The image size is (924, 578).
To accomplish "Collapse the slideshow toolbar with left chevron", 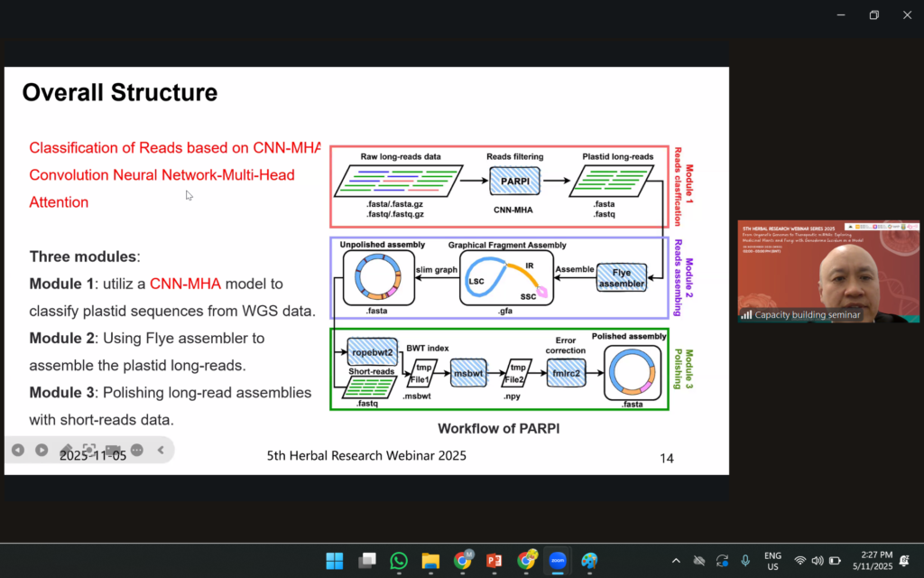I will [161, 450].
